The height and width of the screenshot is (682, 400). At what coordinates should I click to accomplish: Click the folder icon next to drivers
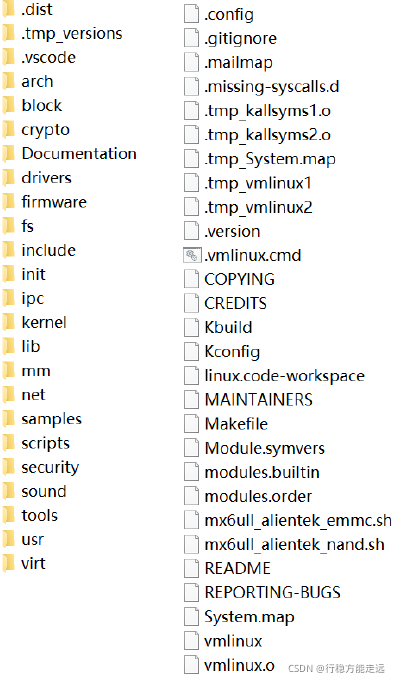[x=8, y=177]
